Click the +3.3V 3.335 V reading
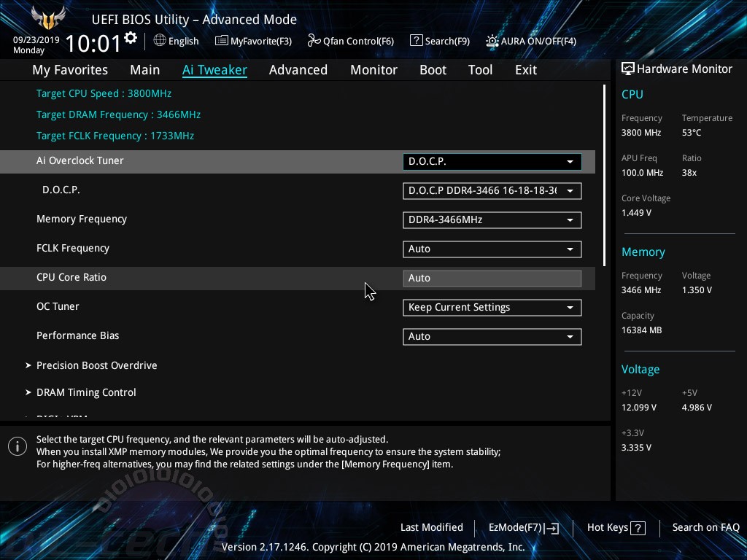 636,448
